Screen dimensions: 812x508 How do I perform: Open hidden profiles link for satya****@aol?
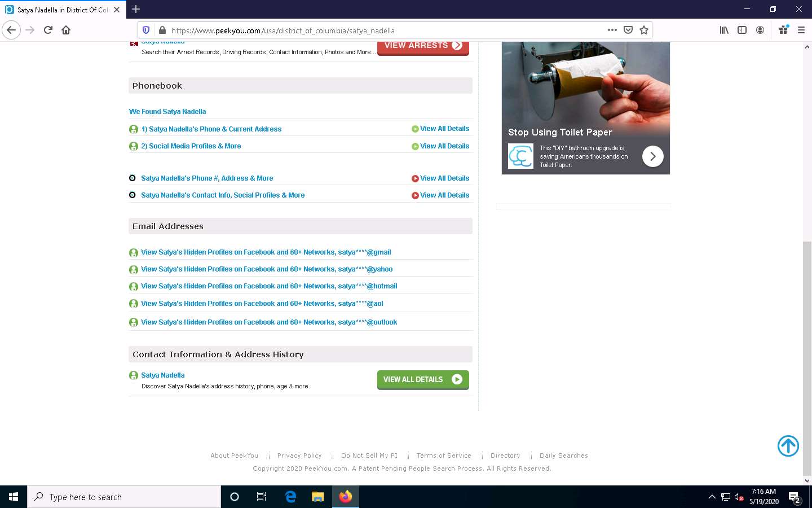click(262, 304)
